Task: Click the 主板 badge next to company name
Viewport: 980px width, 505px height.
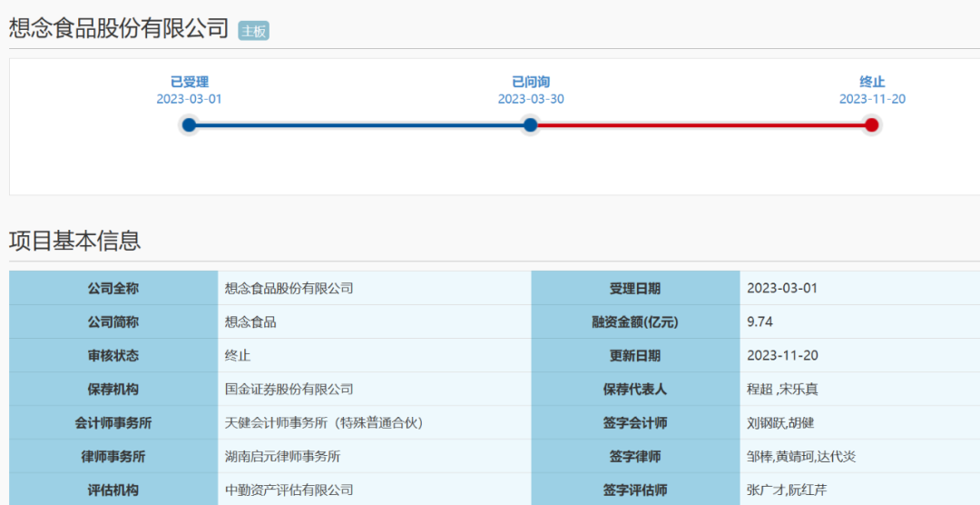Action: click(253, 31)
